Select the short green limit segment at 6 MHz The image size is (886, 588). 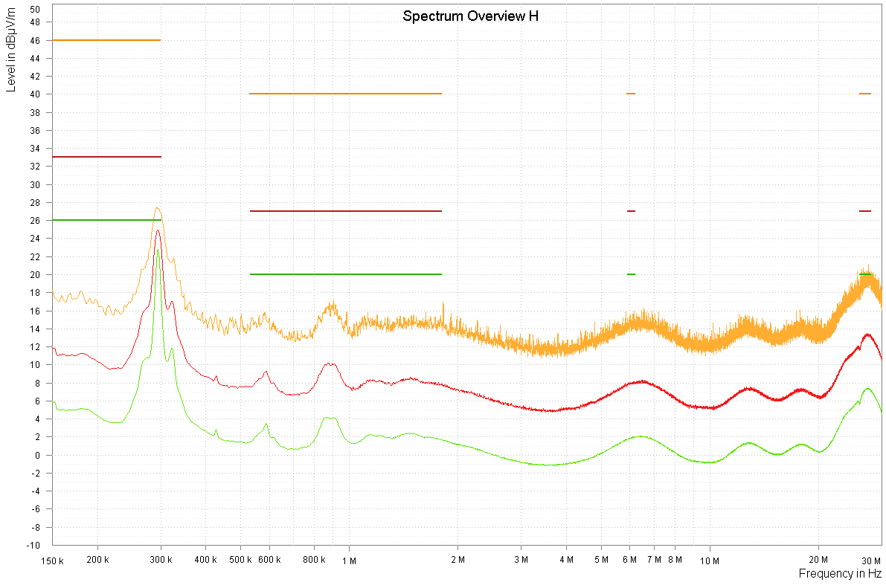[631, 274]
